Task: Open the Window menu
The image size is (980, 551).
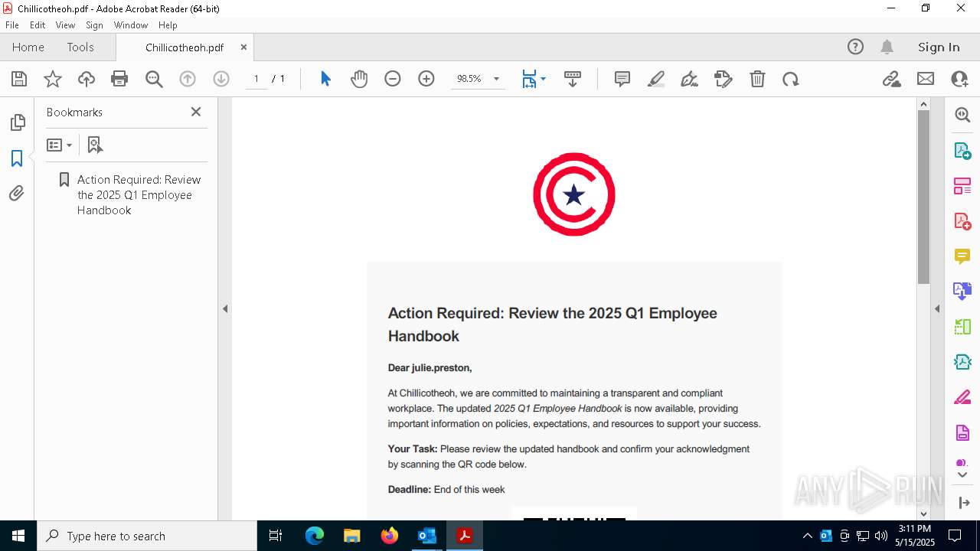Action: [x=131, y=25]
